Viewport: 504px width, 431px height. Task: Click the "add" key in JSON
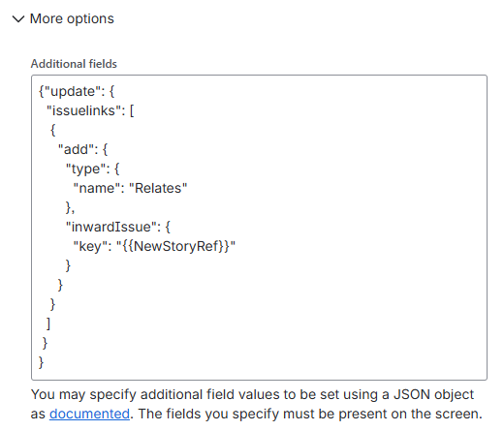click(78, 149)
